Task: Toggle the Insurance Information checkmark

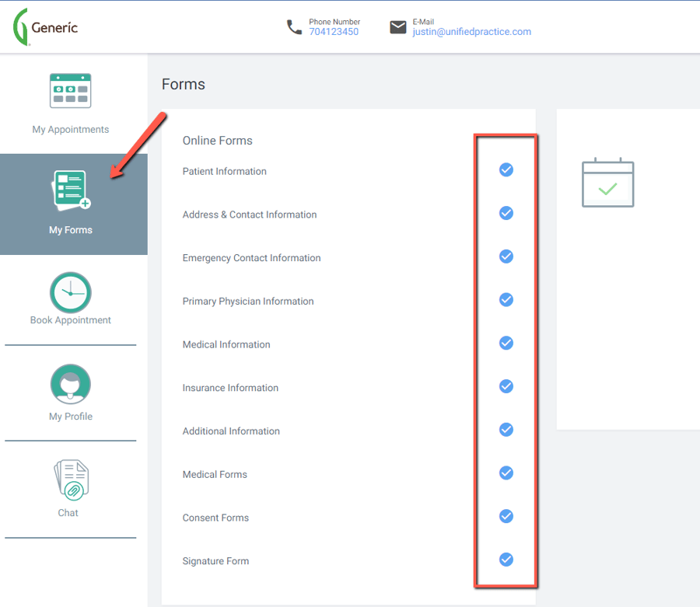Action: point(506,386)
